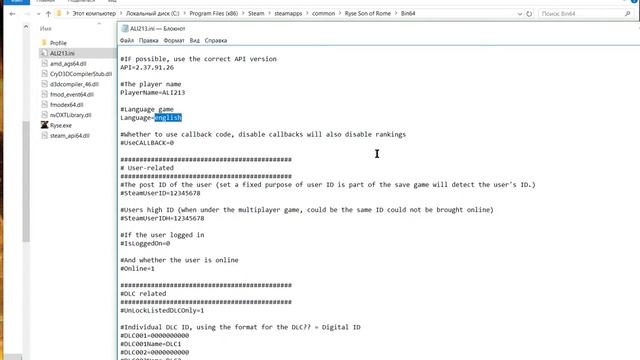Sort file list by Имя column
This screenshot has height=360, width=640.
(x=46, y=29)
